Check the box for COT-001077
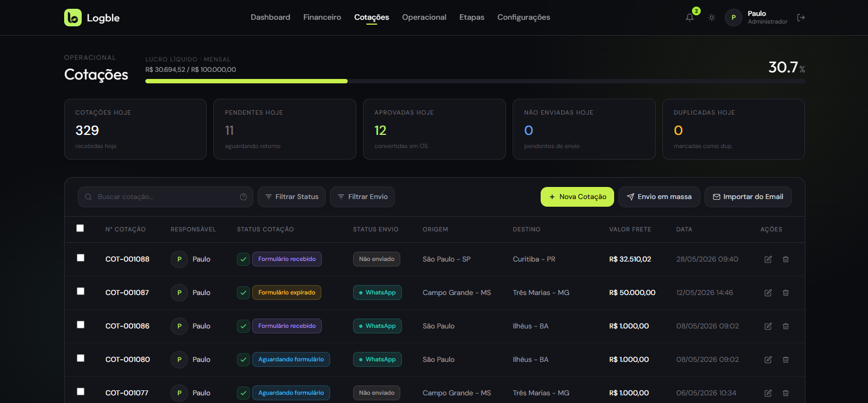The height and width of the screenshot is (403, 868). [x=81, y=391]
